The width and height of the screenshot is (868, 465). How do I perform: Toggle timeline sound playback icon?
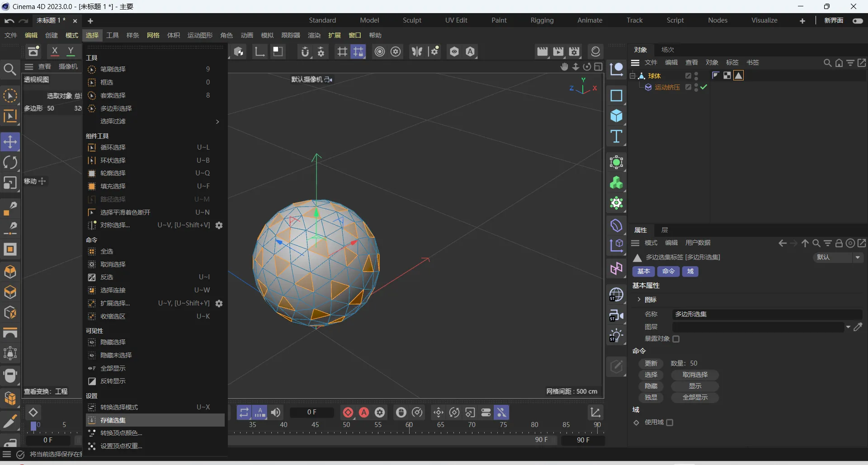[x=276, y=412]
